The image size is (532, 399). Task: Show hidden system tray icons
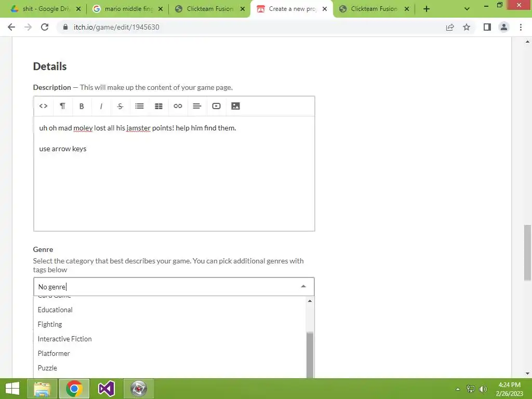(x=458, y=389)
